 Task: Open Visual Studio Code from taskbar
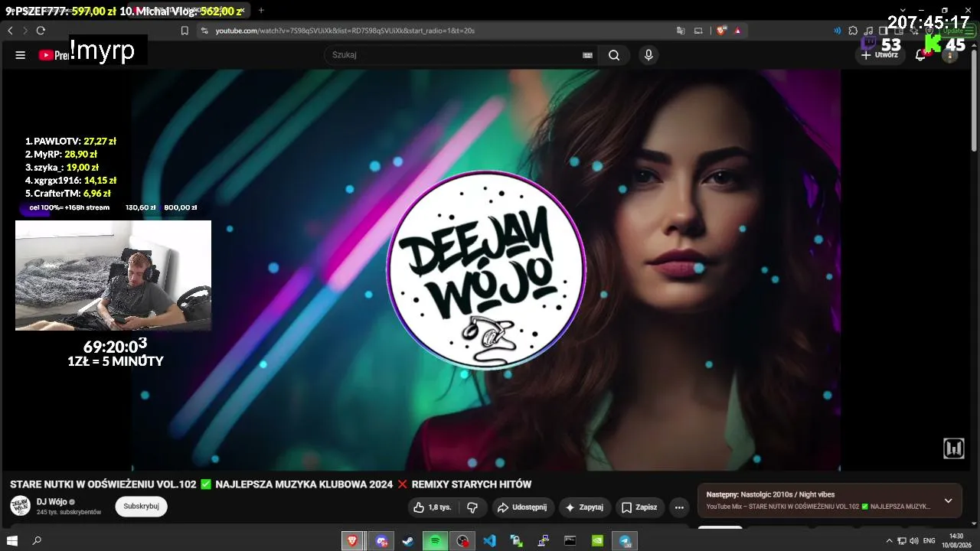[489, 540]
